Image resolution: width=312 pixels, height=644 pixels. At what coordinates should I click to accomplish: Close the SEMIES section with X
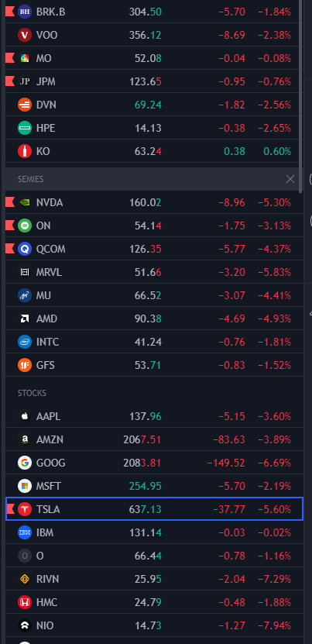coord(290,179)
